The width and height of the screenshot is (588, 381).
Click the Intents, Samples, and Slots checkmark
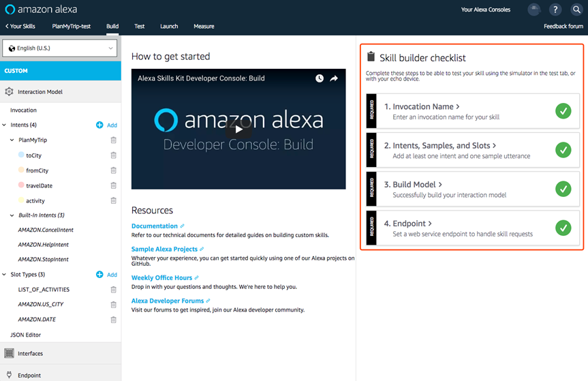point(563,150)
